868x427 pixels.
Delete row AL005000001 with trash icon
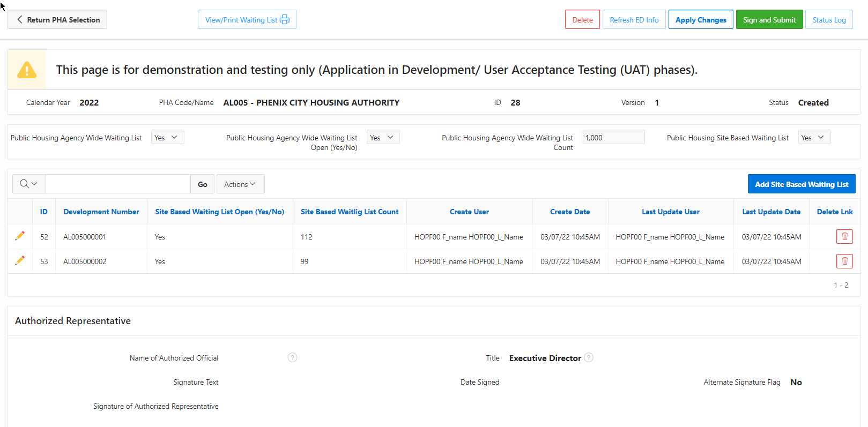[844, 237]
